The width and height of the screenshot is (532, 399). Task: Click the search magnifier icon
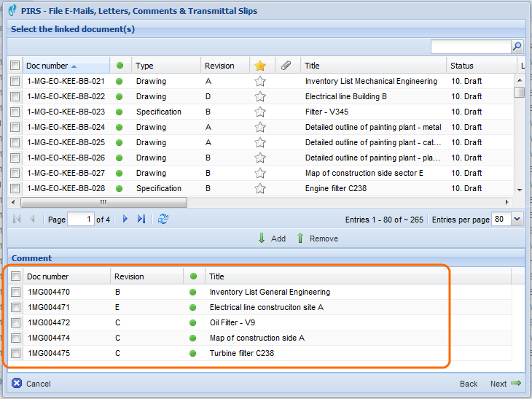(517, 47)
